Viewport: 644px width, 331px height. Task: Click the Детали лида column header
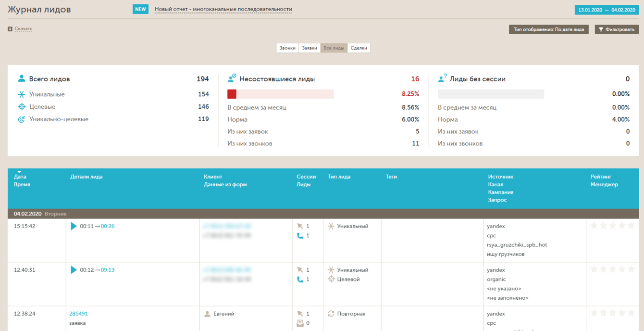87,177
